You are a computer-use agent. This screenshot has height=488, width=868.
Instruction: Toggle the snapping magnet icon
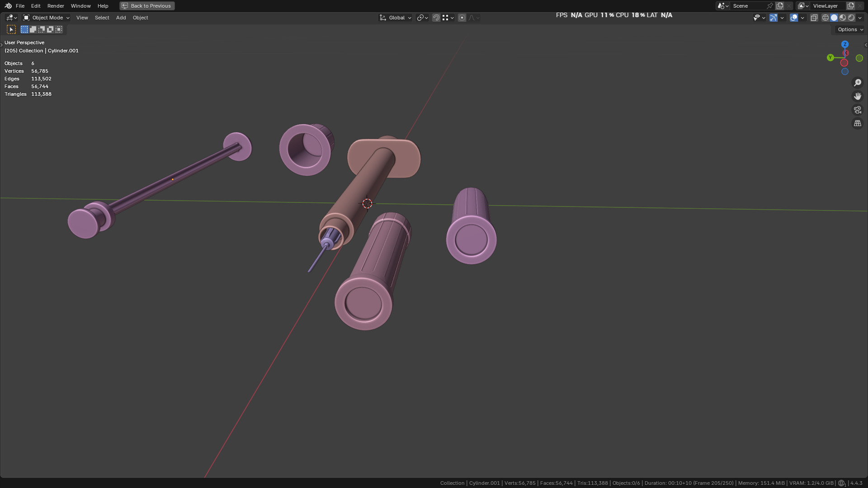click(436, 18)
